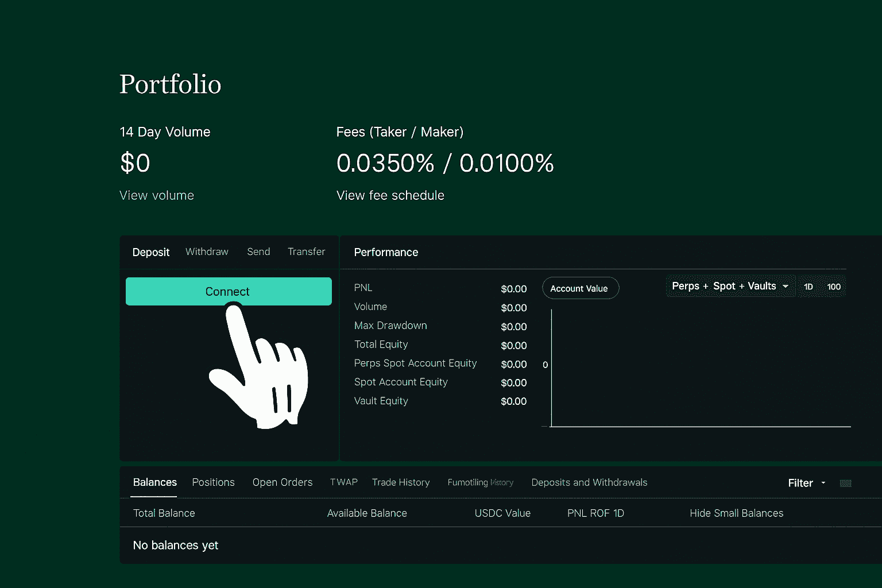The width and height of the screenshot is (882, 588).
Task: Click the Account Value selector pill
Action: tap(581, 288)
